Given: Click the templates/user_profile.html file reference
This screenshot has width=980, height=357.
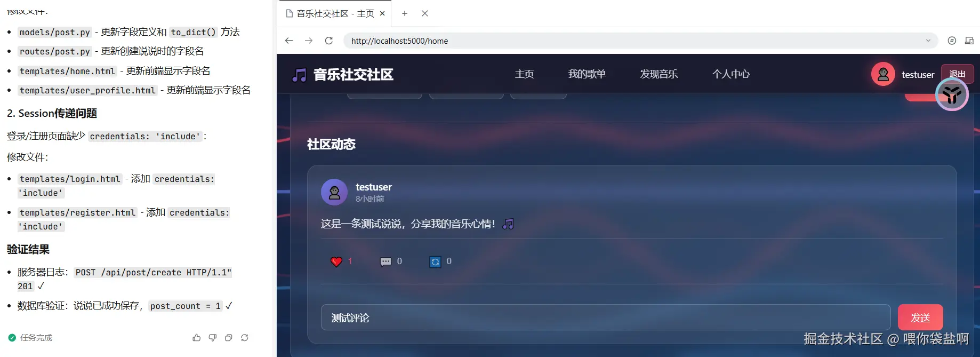Looking at the screenshot, I should 87,90.
